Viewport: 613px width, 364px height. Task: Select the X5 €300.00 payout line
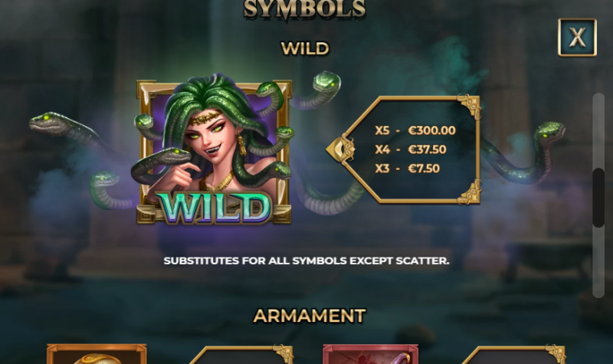pos(415,130)
